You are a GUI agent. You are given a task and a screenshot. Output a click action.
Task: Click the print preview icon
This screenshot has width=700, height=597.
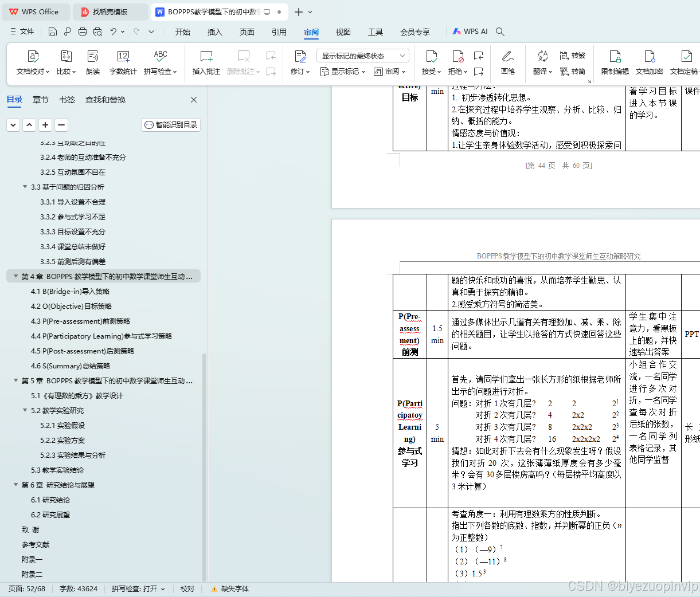point(97,32)
